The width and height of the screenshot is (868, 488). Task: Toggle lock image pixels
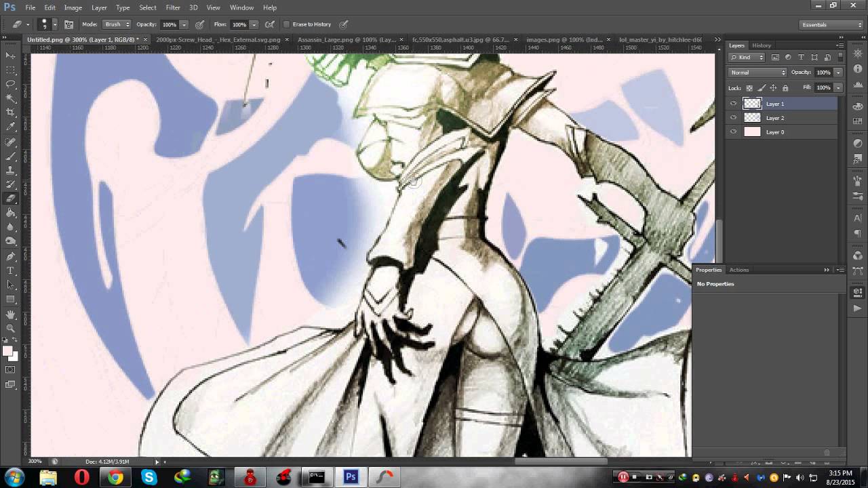point(762,88)
